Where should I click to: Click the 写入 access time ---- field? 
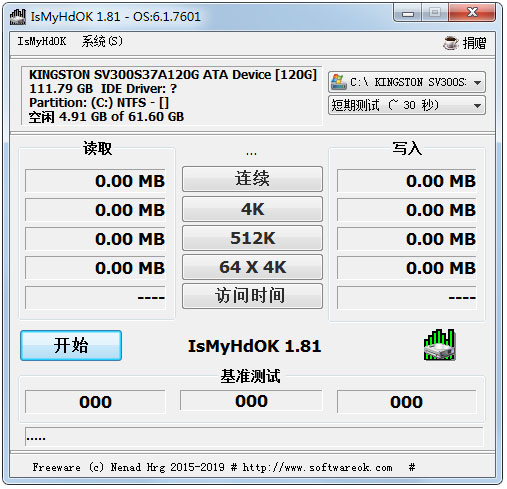click(x=407, y=297)
